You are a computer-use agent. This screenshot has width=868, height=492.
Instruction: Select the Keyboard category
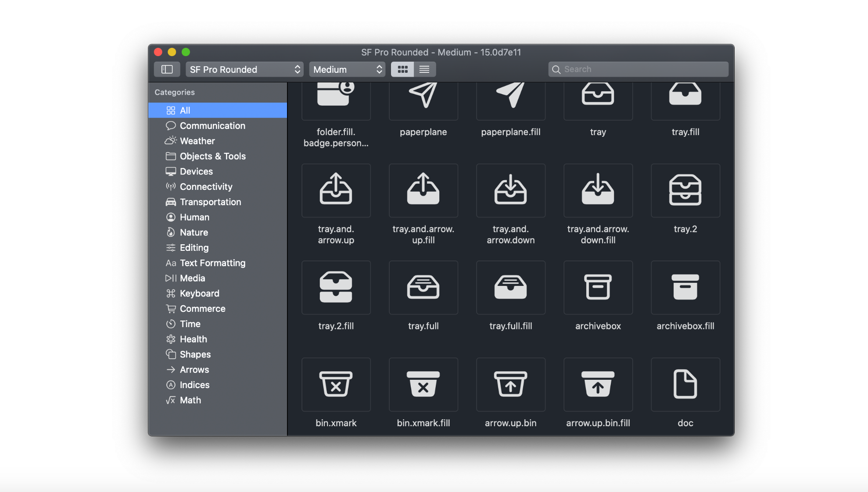pyautogui.click(x=218, y=293)
